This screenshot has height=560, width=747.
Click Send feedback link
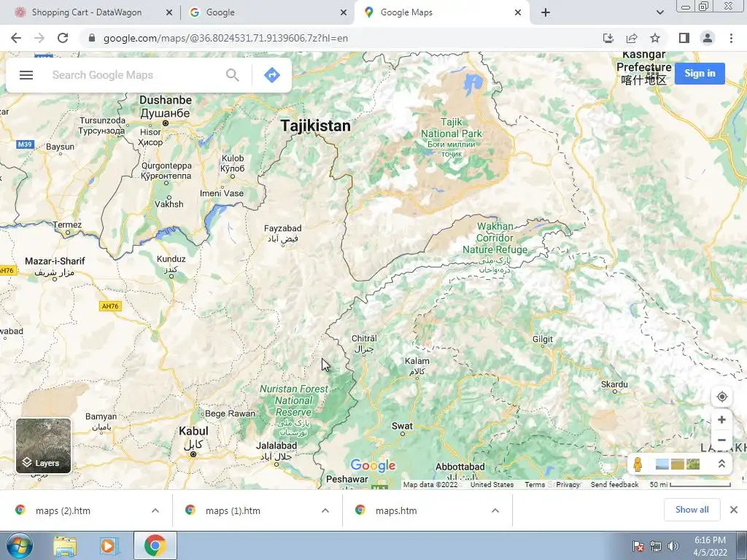coord(614,484)
